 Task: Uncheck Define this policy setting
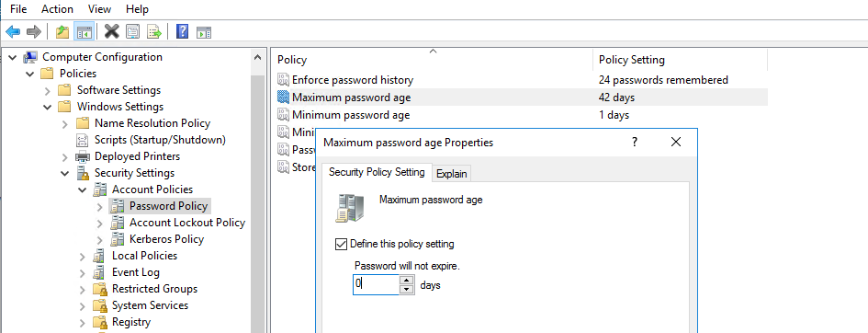[341, 244]
